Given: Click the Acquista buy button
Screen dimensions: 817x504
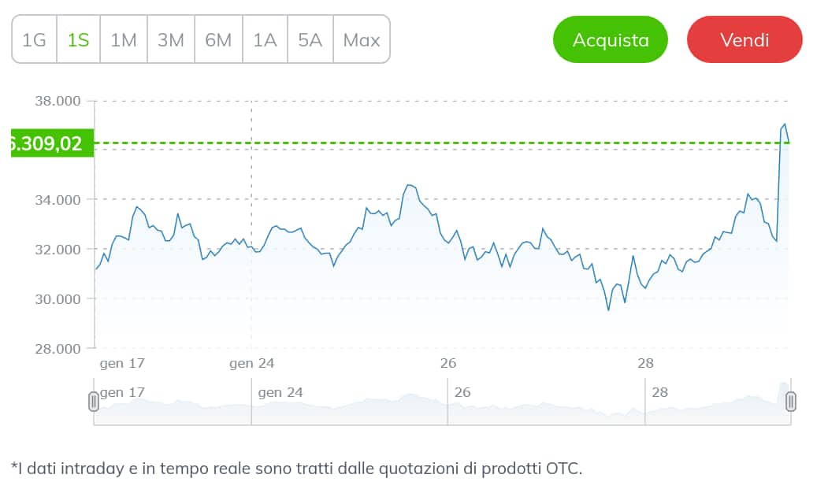Looking at the screenshot, I should 610,39.
